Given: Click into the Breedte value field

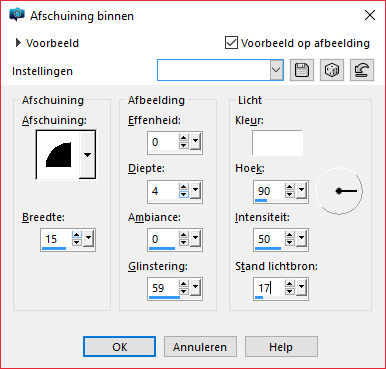Looking at the screenshot, I should point(56,239).
